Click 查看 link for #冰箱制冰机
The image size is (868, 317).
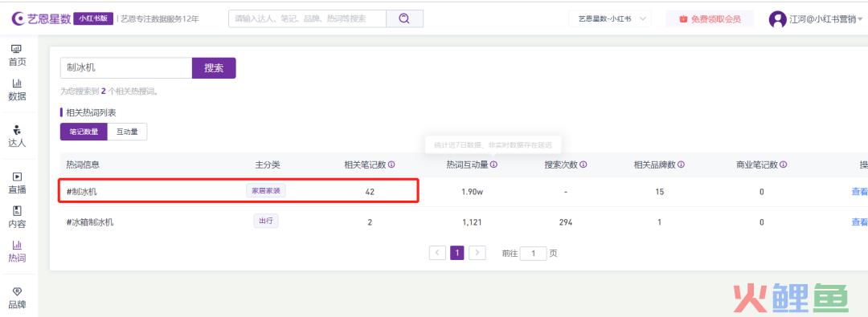click(860, 221)
